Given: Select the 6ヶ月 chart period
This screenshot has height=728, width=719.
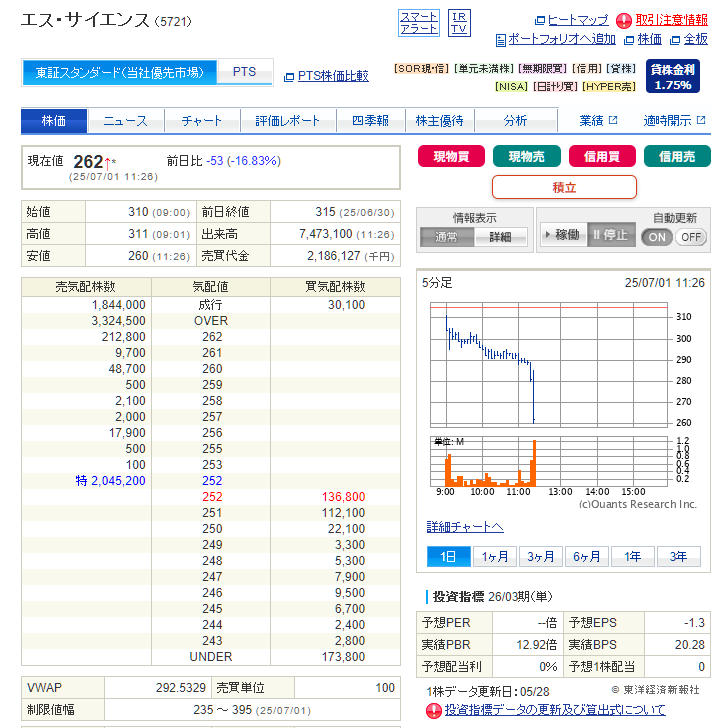Looking at the screenshot, I should 587,556.
